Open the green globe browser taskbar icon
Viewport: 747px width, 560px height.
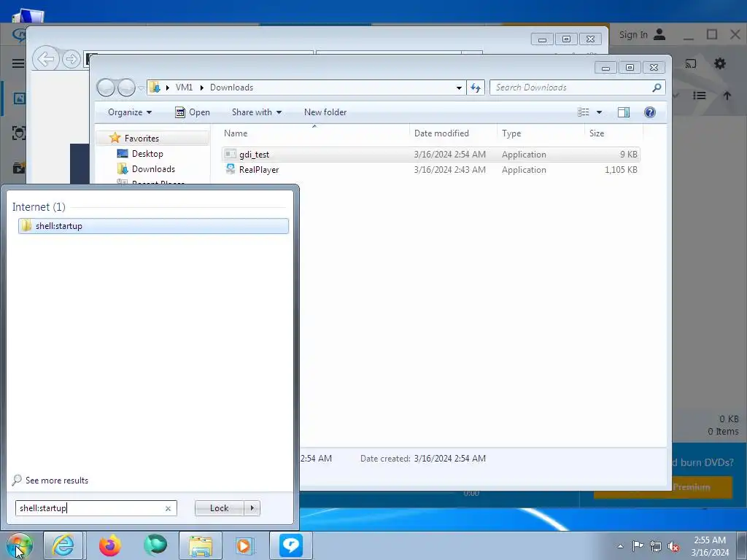coord(155,545)
